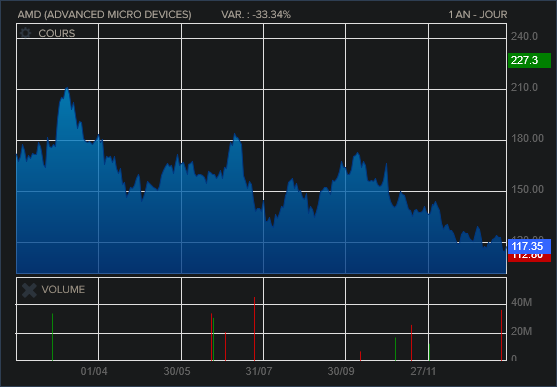
Task: Click the 27/11 date axis label
Action: pyautogui.click(x=423, y=371)
